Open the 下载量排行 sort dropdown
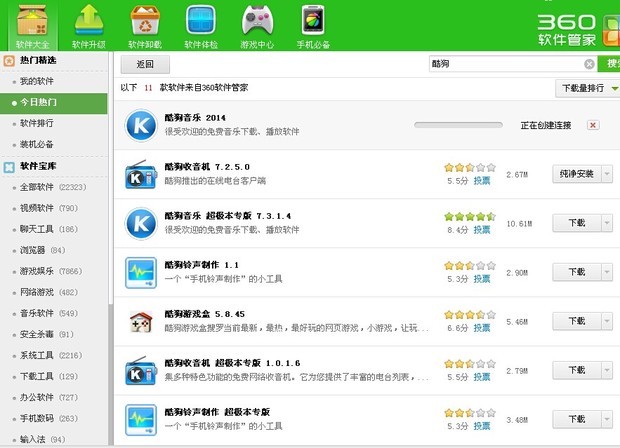 tap(588, 88)
